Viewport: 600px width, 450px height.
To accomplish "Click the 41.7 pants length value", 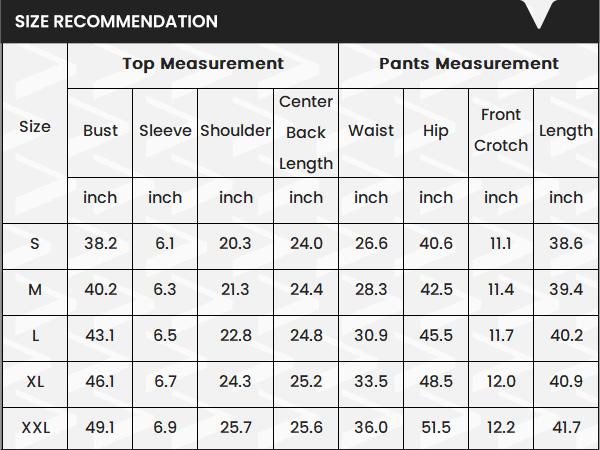I will pos(566,428).
